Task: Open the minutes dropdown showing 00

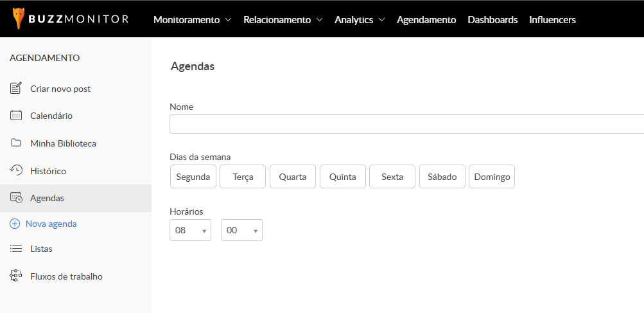Action: pos(241,230)
